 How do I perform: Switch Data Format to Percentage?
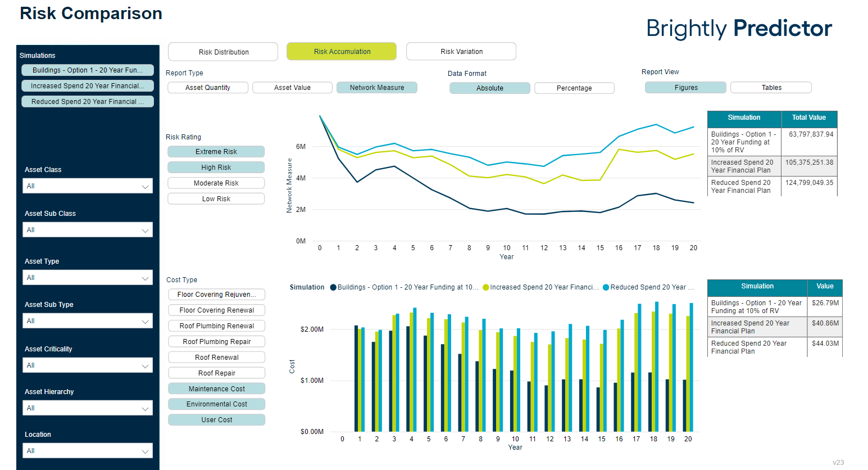(574, 88)
